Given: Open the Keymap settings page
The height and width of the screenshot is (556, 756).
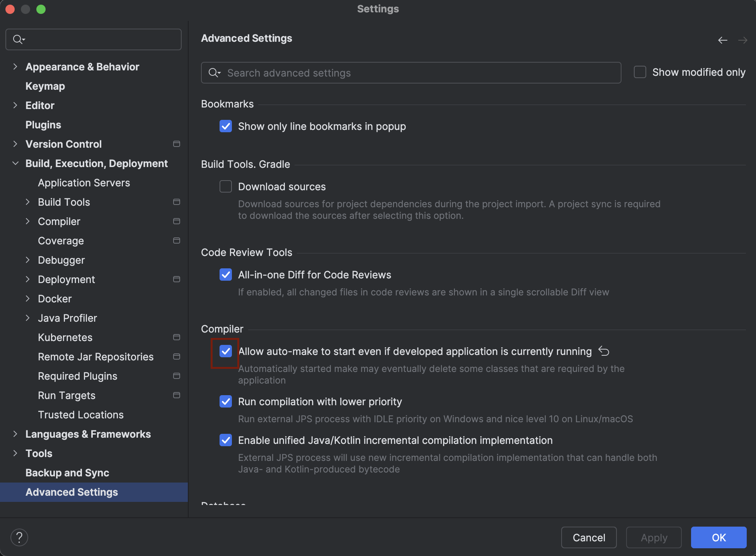Looking at the screenshot, I should pyautogui.click(x=45, y=86).
